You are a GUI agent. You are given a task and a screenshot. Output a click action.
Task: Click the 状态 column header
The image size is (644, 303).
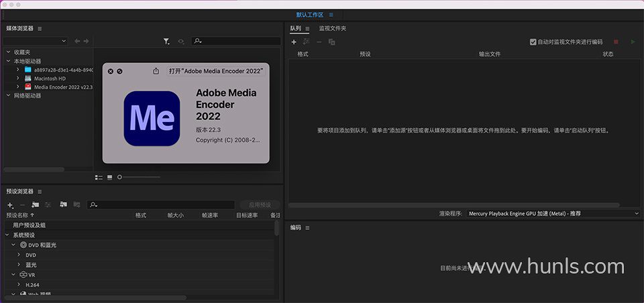[608, 54]
